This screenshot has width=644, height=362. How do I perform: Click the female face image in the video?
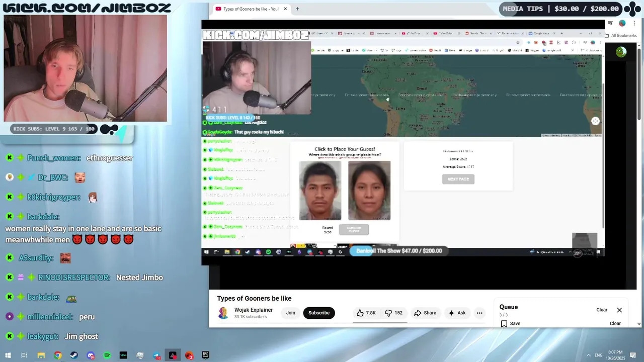click(369, 191)
